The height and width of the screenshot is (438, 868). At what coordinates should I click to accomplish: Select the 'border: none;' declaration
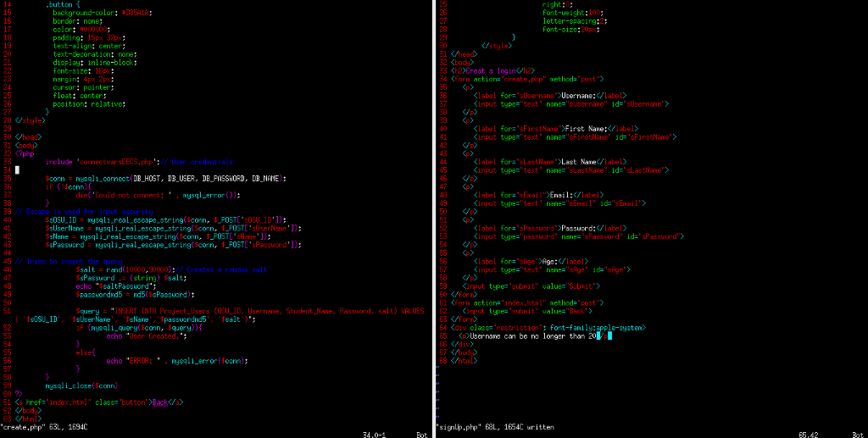[x=78, y=21]
